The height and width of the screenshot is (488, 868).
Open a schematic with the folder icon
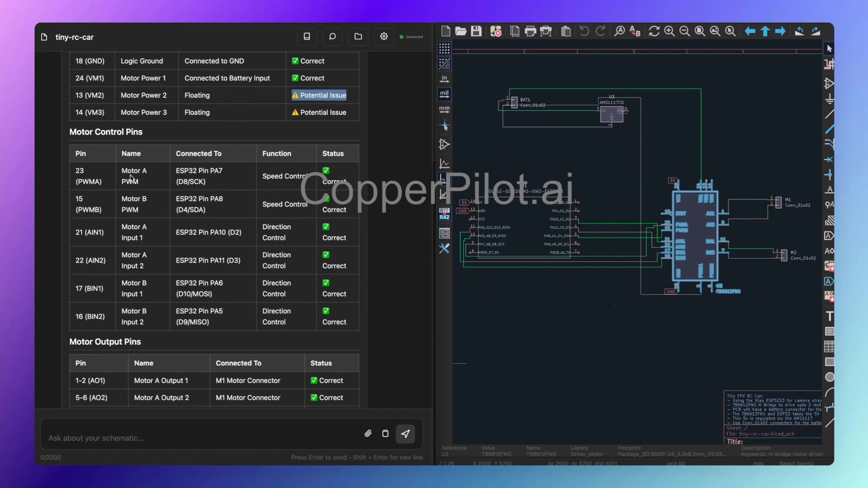tap(461, 31)
